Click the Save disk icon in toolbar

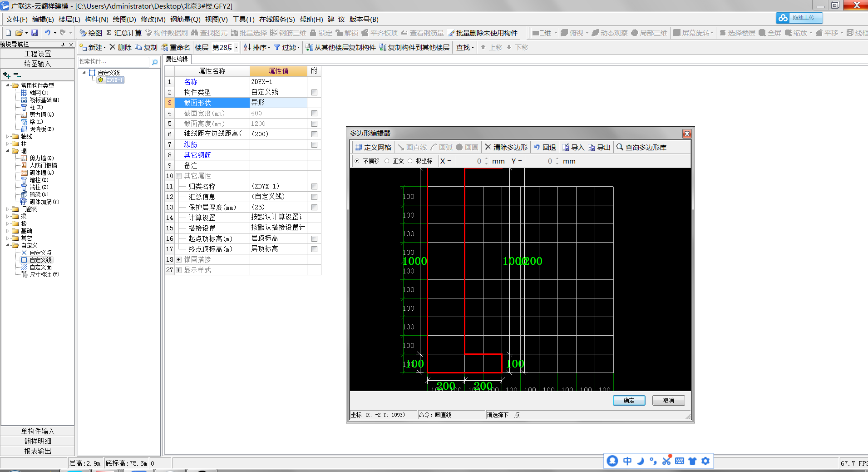(35, 33)
